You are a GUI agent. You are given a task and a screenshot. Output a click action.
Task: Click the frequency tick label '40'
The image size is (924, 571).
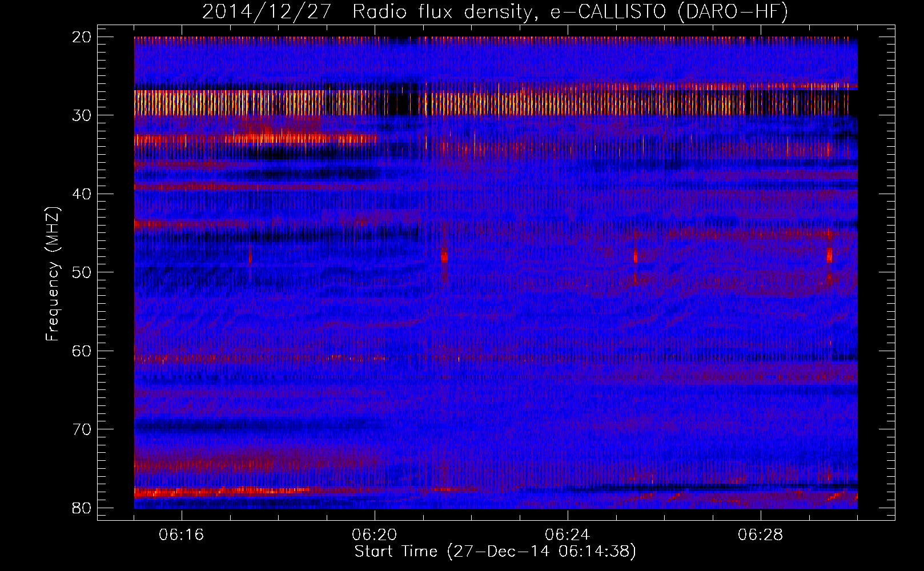click(82, 194)
